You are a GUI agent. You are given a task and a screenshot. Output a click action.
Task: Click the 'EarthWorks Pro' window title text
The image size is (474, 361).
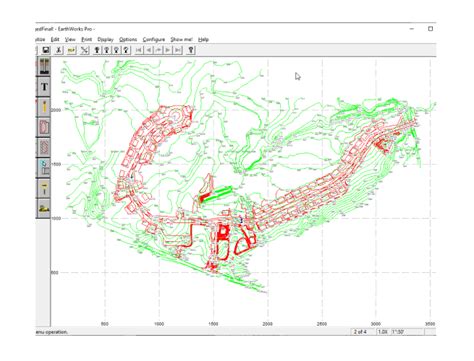76,29
